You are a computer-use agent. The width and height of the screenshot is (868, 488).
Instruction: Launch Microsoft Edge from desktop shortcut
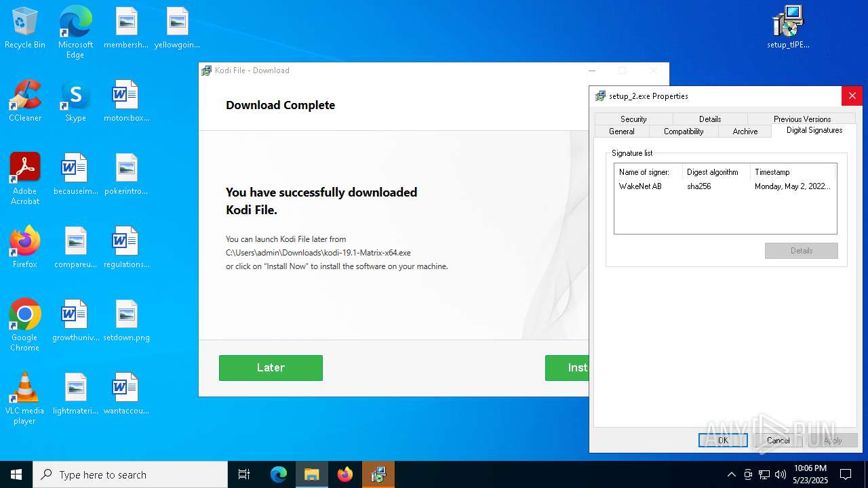click(75, 32)
